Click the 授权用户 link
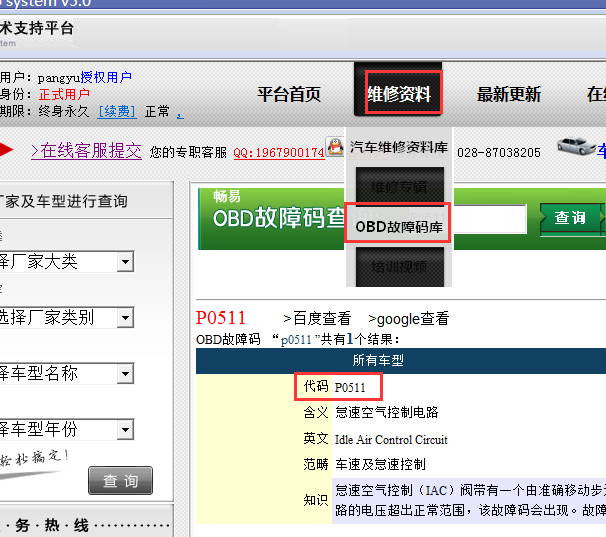Viewport: 606px width, 537px height. 106,77
